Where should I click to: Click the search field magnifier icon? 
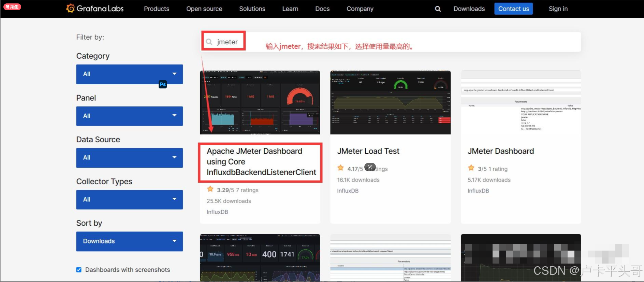click(209, 42)
